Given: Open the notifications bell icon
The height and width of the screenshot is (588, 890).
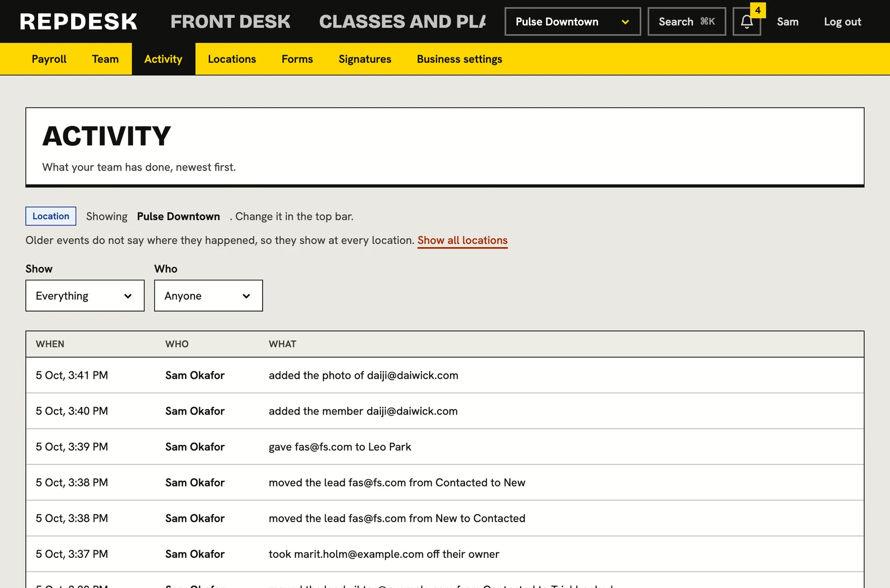Looking at the screenshot, I should (747, 22).
